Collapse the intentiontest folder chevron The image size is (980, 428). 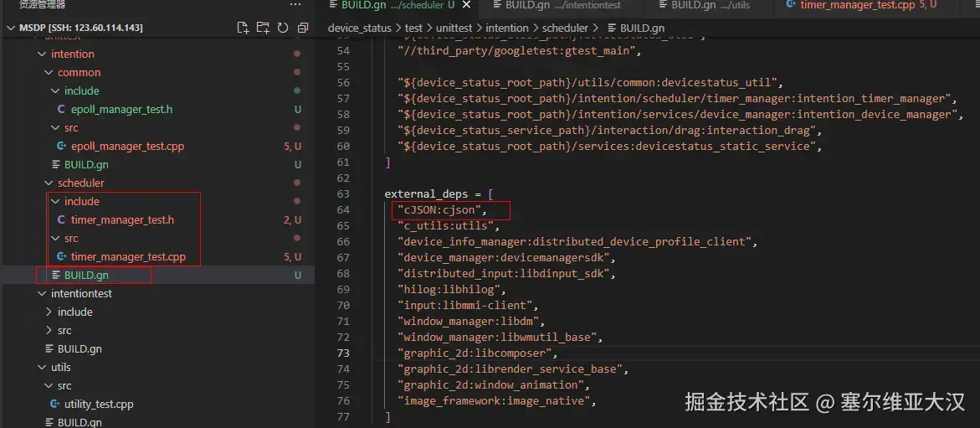tap(42, 294)
